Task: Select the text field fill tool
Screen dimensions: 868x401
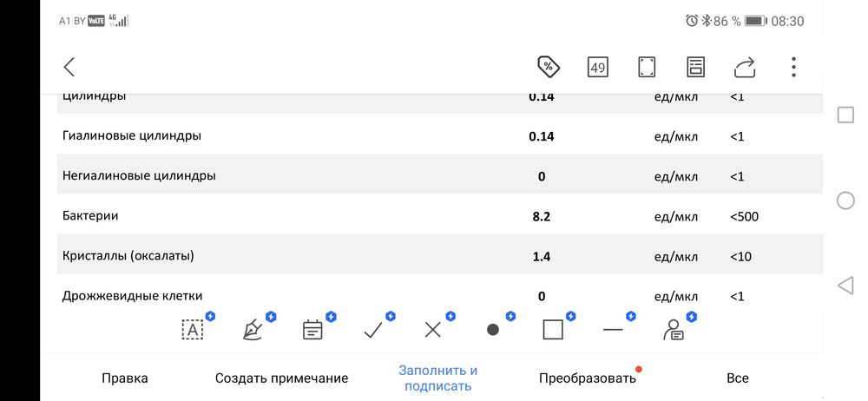Action: (193, 330)
